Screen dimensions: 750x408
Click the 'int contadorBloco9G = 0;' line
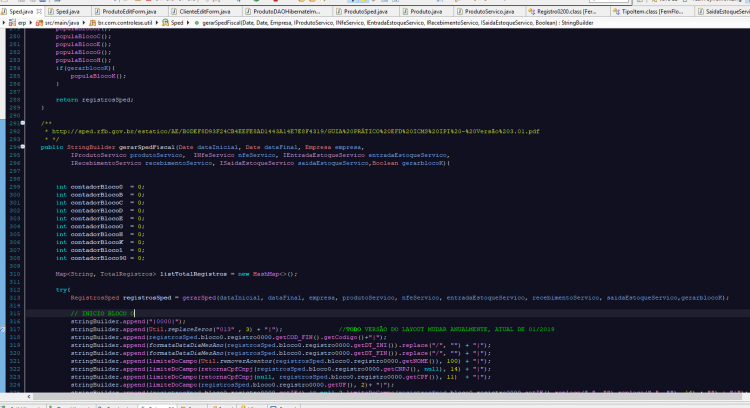click(x=100, y=258)
